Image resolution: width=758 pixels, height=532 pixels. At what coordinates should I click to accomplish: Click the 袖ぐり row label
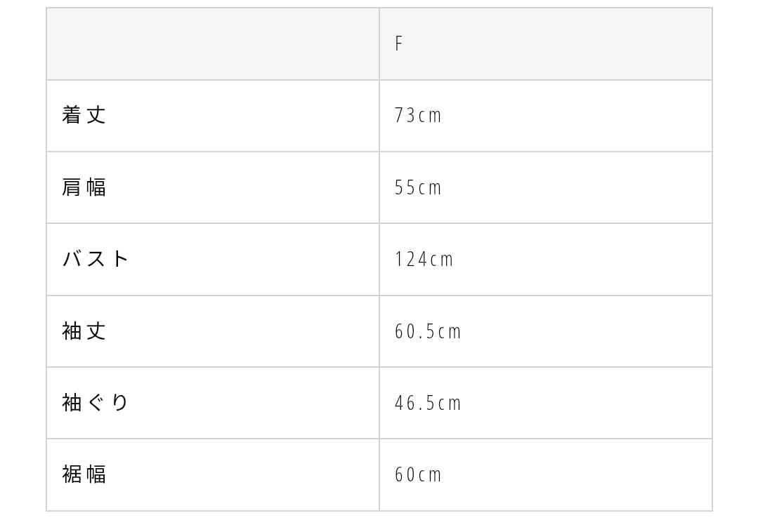click(x=96, y=403)
